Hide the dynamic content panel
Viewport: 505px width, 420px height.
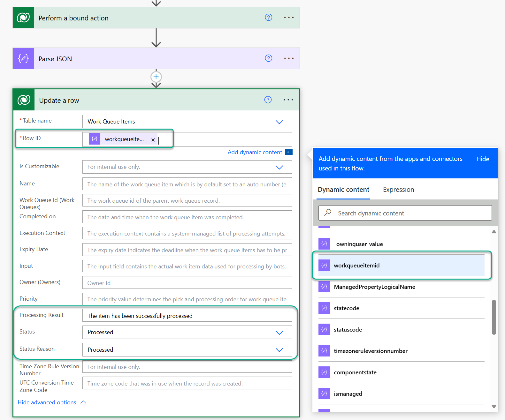tap(483, 159)
